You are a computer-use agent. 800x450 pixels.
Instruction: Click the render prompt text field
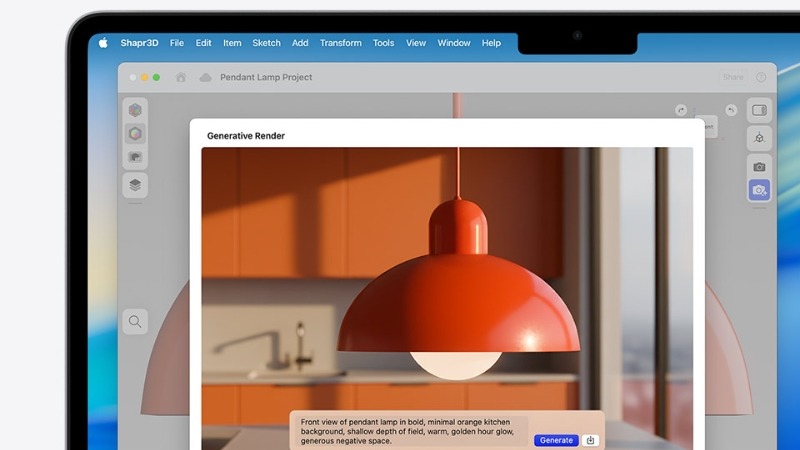[x=410, y=432]
